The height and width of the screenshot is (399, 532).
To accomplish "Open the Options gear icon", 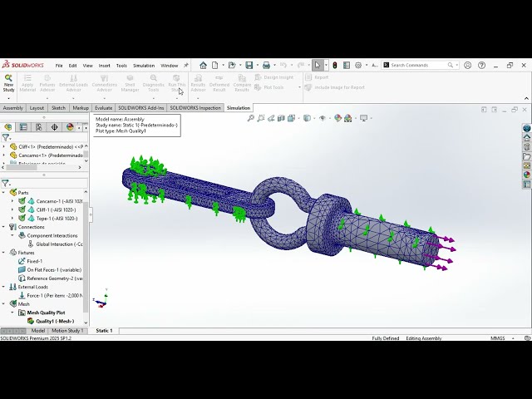I will pos(358,65).
